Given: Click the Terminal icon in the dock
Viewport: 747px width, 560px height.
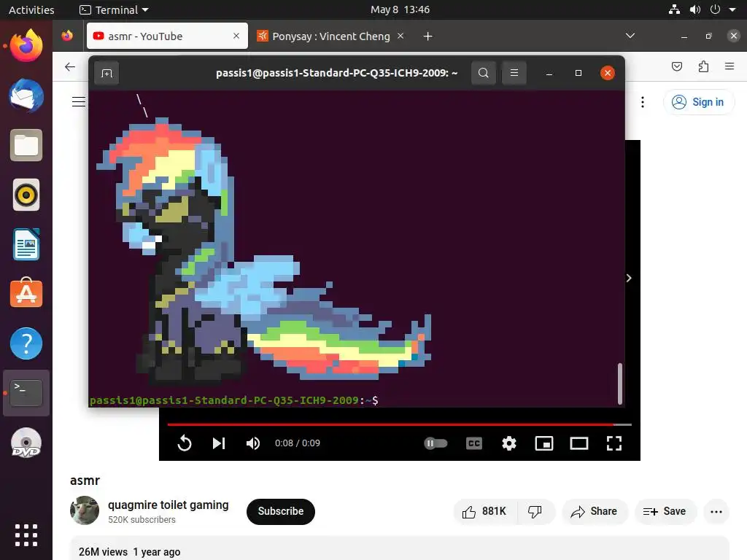Looking at the screenshot, I should pyautogui.click(x=26, y=393).
